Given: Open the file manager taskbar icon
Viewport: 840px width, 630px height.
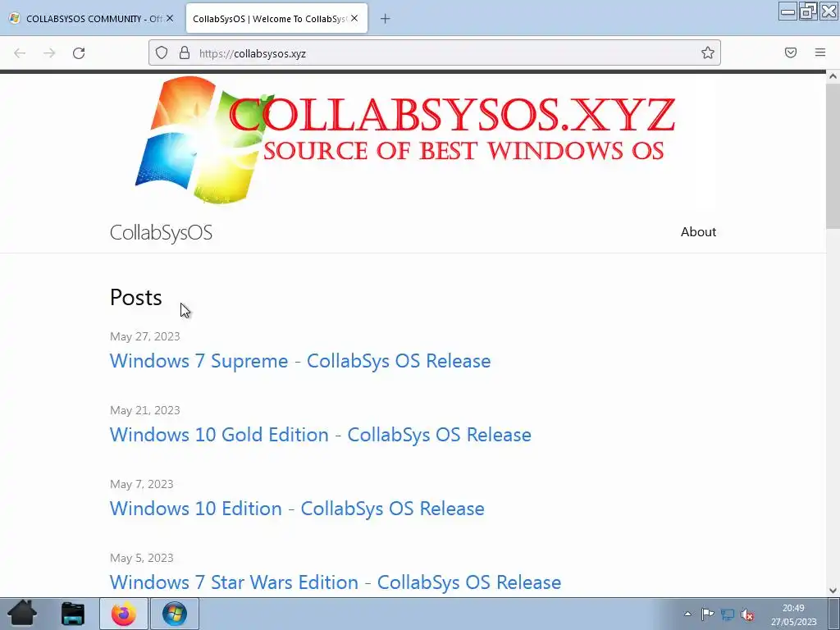Looking at the screenshot, I should point(73,614).
